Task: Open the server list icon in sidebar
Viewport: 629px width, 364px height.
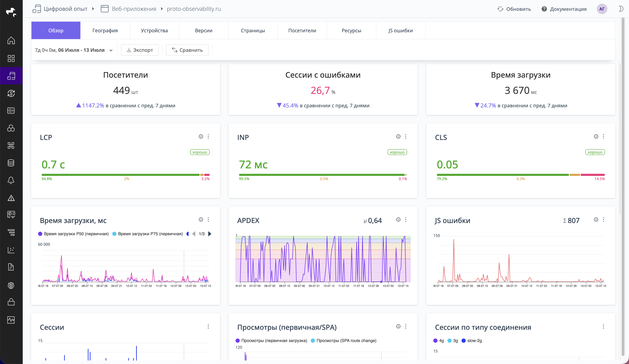Action: [x=11, y=111]
